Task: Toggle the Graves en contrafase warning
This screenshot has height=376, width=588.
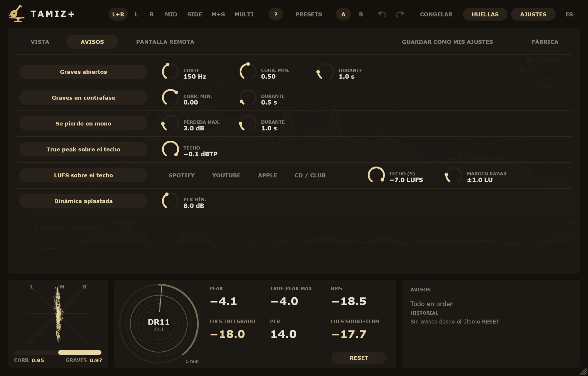Action: coord(83,98)
